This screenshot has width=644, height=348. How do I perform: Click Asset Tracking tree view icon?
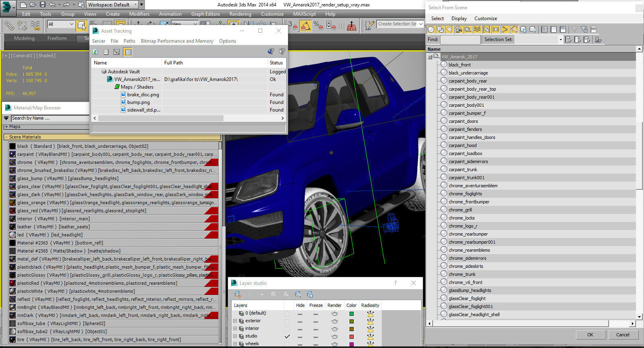click(x=116, y=52)
